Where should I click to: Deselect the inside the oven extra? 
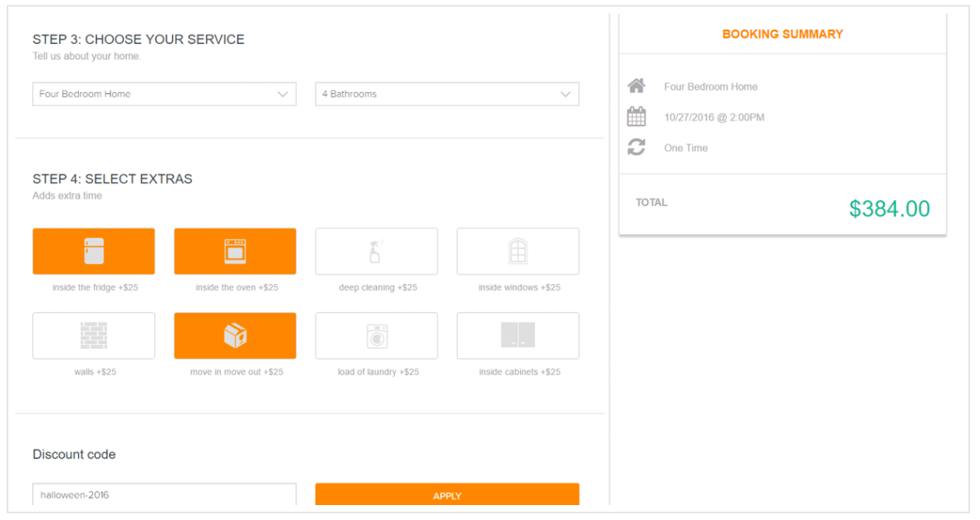[235, 251]
